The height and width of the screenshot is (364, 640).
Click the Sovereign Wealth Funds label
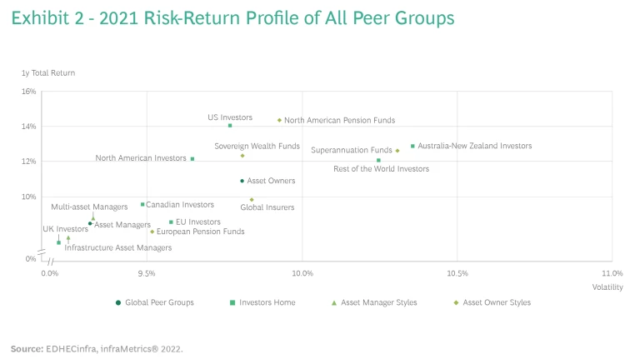pyautogui.click(x=257, y=146)
